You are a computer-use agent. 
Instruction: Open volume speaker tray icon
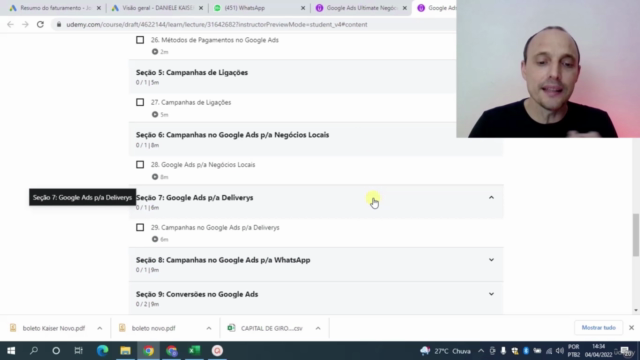point(560,351)
